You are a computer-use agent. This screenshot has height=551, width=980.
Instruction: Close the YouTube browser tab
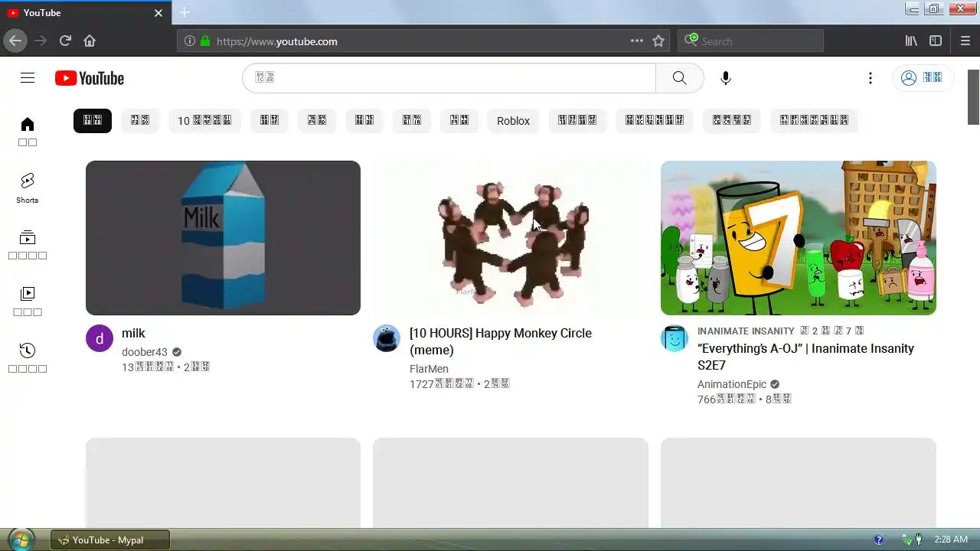(158, 13)
